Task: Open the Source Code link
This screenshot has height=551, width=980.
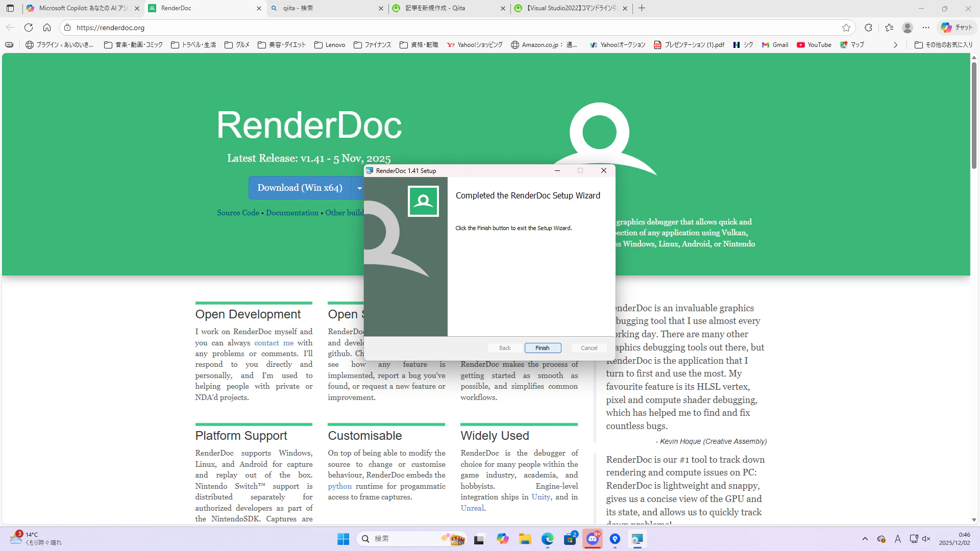Action: point(238,213)
